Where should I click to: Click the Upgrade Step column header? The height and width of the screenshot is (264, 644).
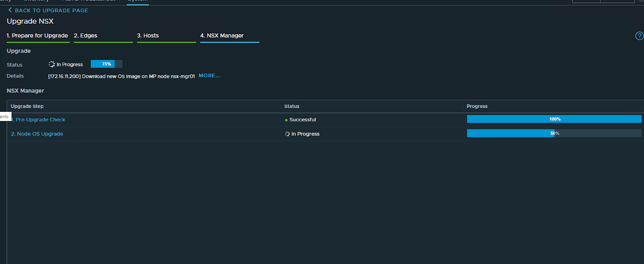(27, 106)
